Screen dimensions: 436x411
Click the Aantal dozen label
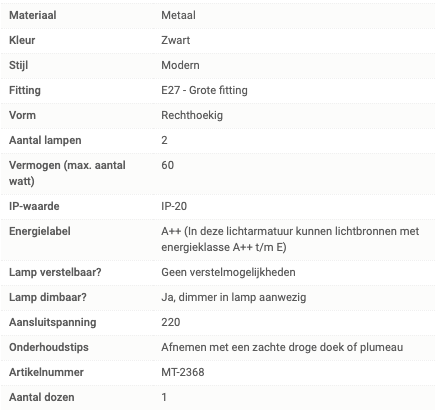pyautogui.click(x=42, y=397)
